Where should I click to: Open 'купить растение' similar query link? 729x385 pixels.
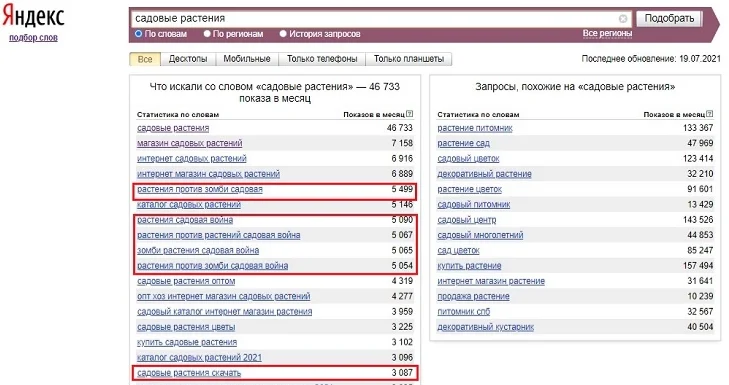(469, 266)
